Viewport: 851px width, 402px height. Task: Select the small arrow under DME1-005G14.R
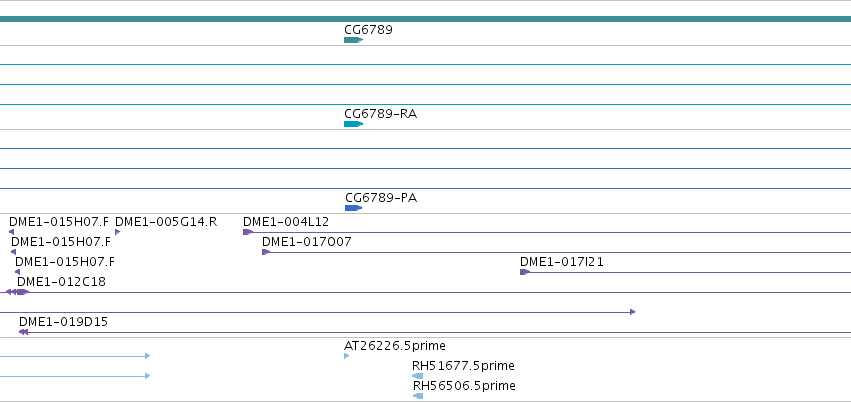(x=117, y=232)
